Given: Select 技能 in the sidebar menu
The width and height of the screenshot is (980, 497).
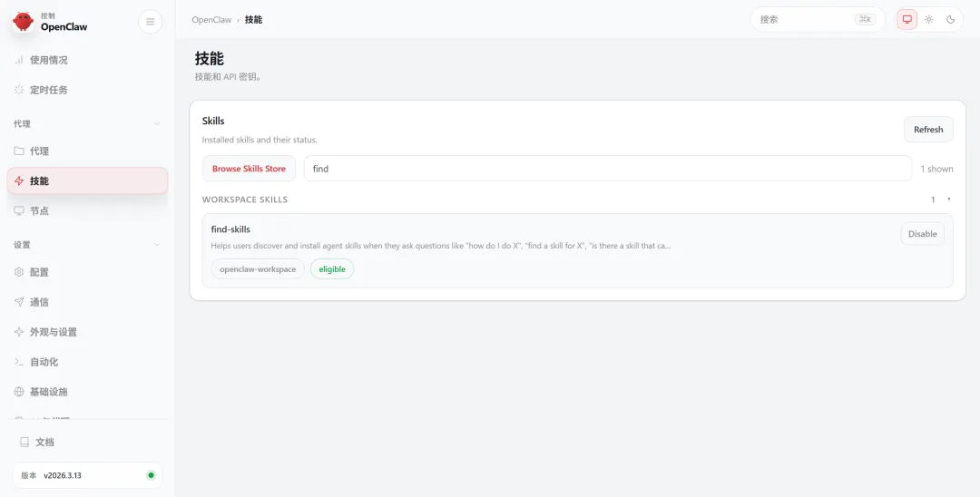Looking at the screenshot, I should coord(87,181).
